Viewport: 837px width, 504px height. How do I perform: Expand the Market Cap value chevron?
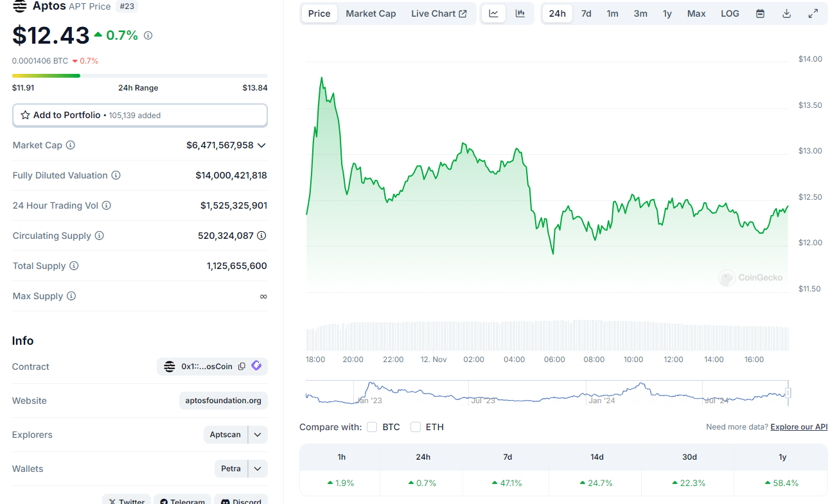click(x=261, y=145)
